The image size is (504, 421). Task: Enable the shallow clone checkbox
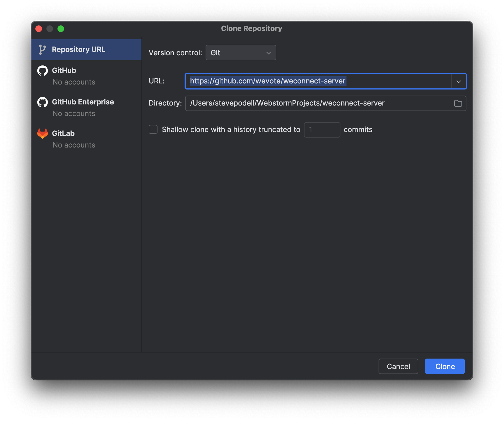click(153, 129)
